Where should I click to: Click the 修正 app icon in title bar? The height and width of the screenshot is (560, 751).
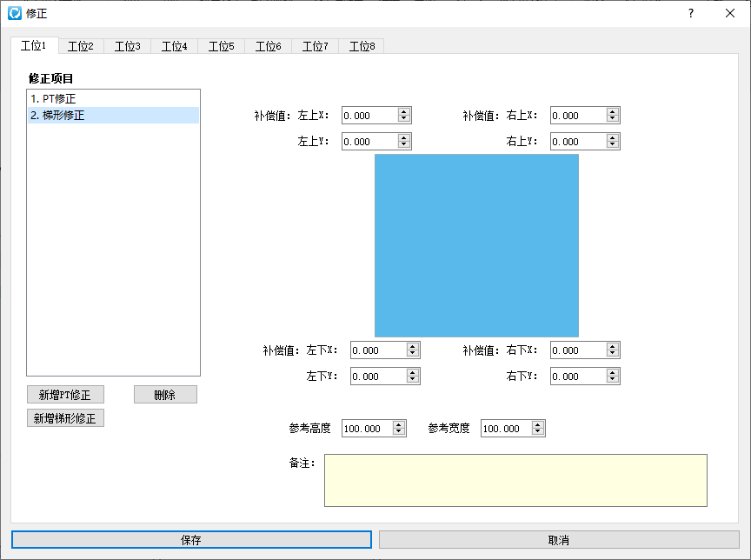[15, 13]
